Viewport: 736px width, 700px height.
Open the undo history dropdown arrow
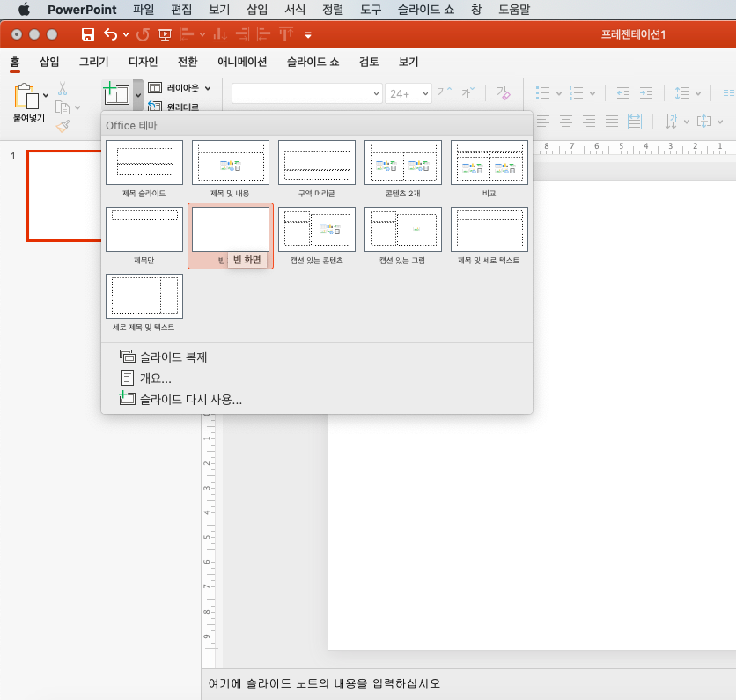point(126,34)
